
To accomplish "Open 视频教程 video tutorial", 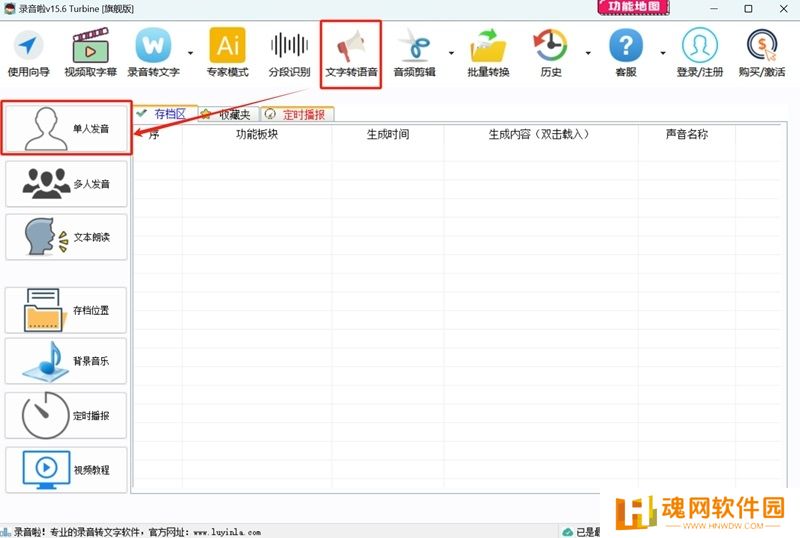I will pyautogui.click(x=66, y=470).
